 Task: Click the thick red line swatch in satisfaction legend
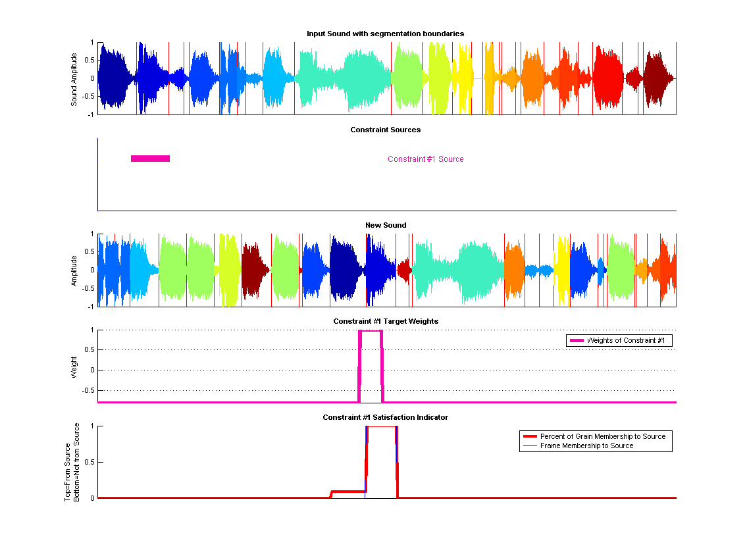point(529,436)
